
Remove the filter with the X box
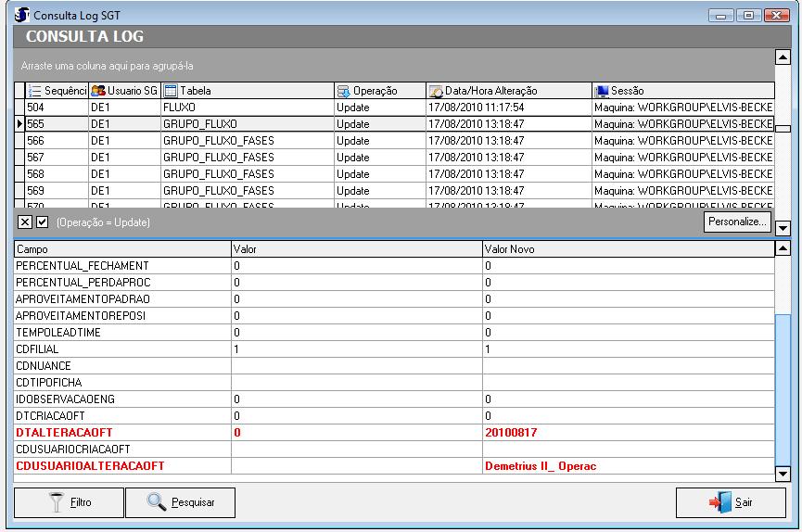26,222
